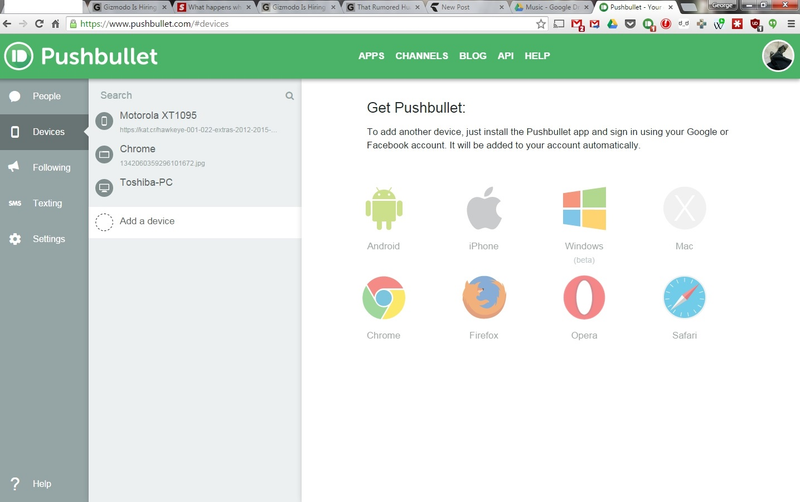The width and height of the screenshot is (800, 502).
Task: Select the Android download icon
Action: (384, 209)
